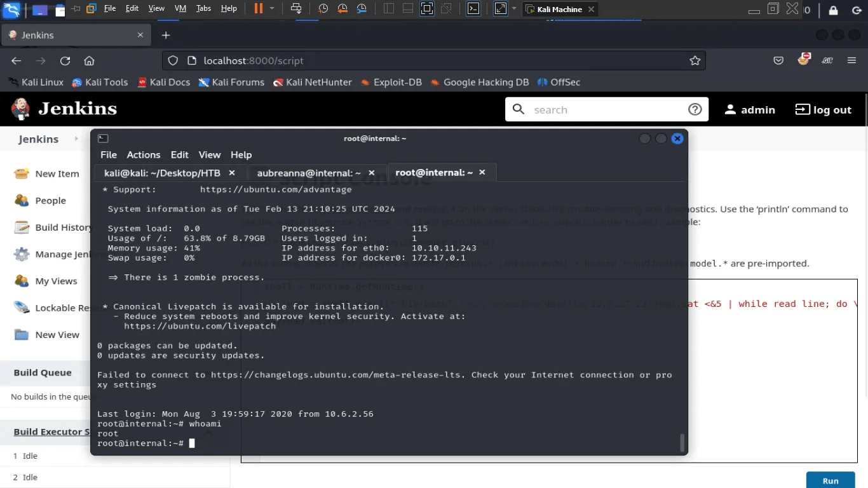
Task: Open the dropdown arrow beside the pause button
Action: 272,8
